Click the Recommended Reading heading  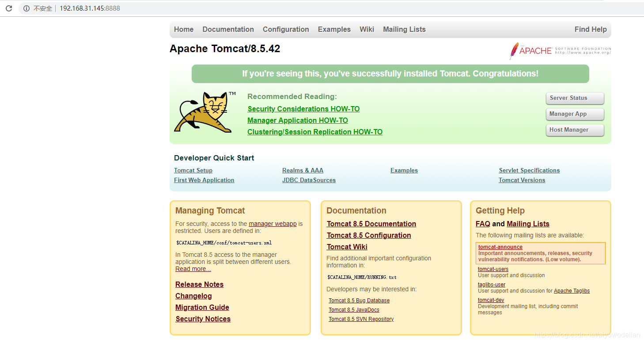(292, 96)
